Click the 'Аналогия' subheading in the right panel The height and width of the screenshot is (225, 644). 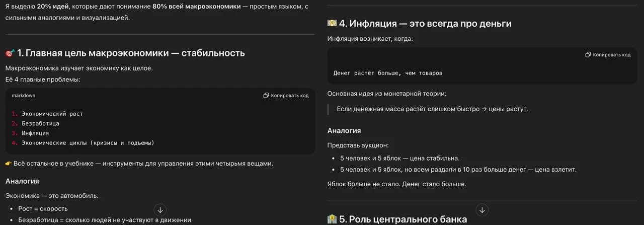[344, 131]
